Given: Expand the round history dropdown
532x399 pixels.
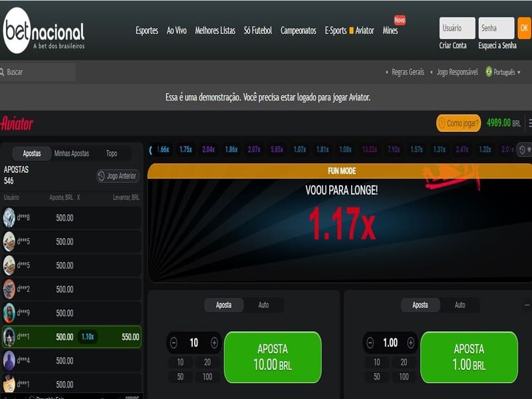Looking at the screenshot, I should [524, 150].
